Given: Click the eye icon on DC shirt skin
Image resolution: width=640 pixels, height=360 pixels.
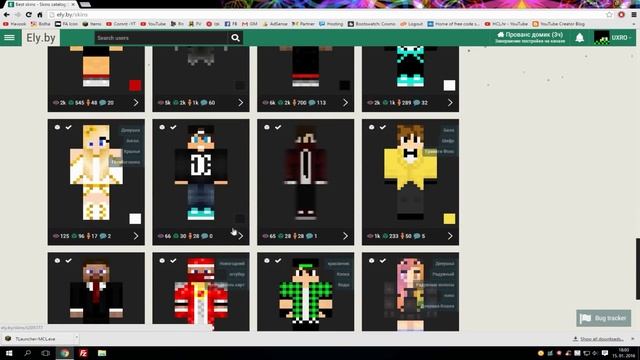Looking at the screenshot, I should pyautogui.click(x=162, y=127).
